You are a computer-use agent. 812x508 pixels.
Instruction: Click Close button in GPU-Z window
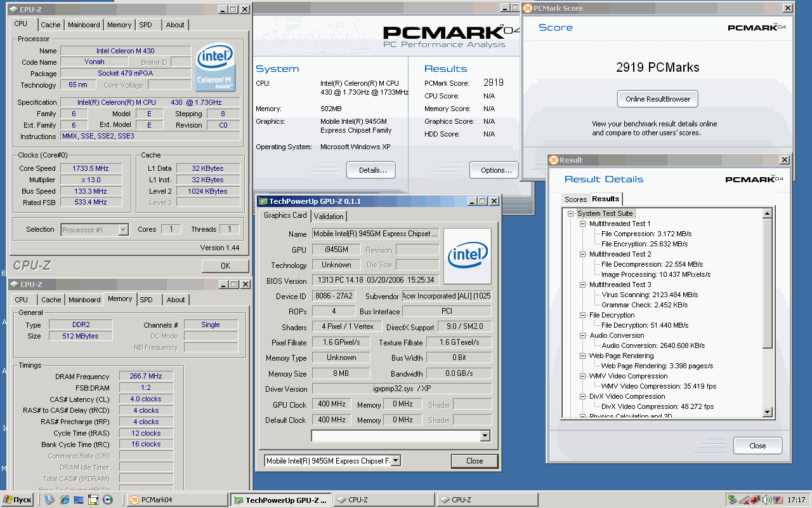pos(475,461)
